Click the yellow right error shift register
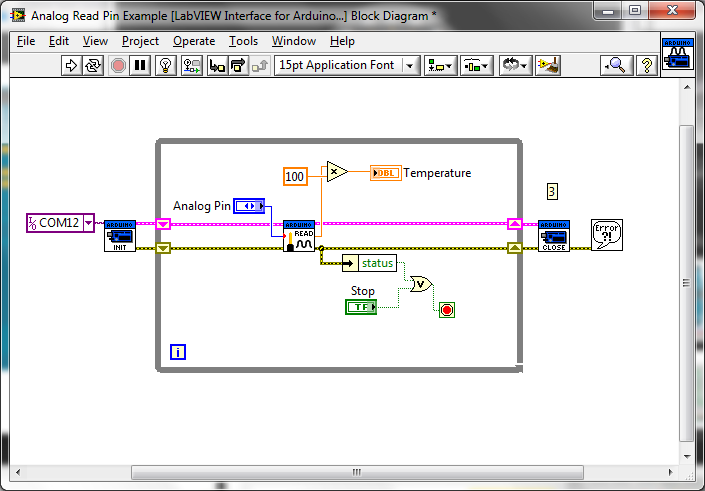 (515, 248)
